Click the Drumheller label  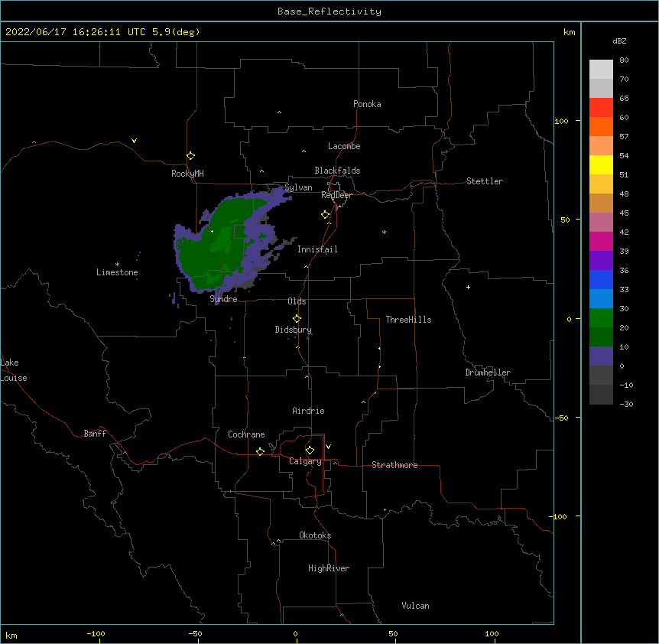(488, 372)
